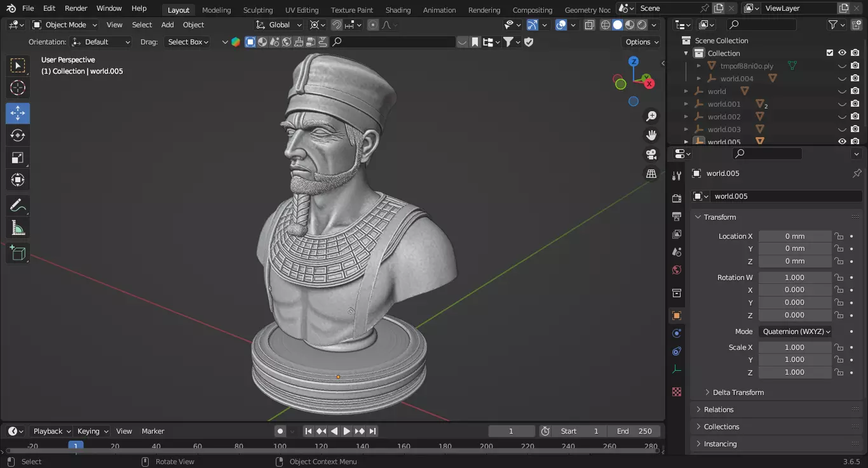868x468 pixels.
Task: Open the Orientation Default dropdown
Action: [101, 42]
